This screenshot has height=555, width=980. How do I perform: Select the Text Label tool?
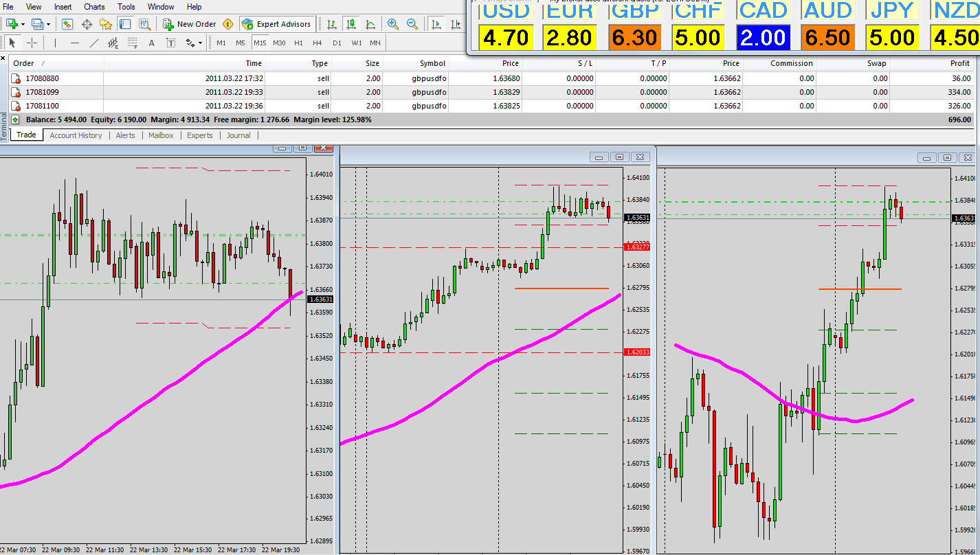pyautogui.click(x=171, y=43)
